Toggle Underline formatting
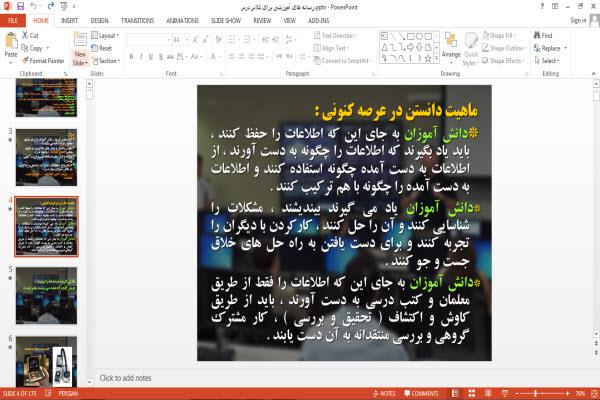Viewport: 600px width, 400px height. pyautogui.click(x=151, y=57)
